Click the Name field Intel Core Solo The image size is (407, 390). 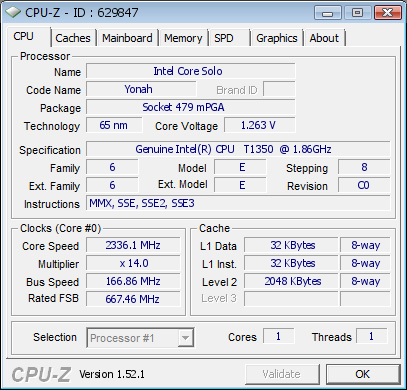point(191,71)
